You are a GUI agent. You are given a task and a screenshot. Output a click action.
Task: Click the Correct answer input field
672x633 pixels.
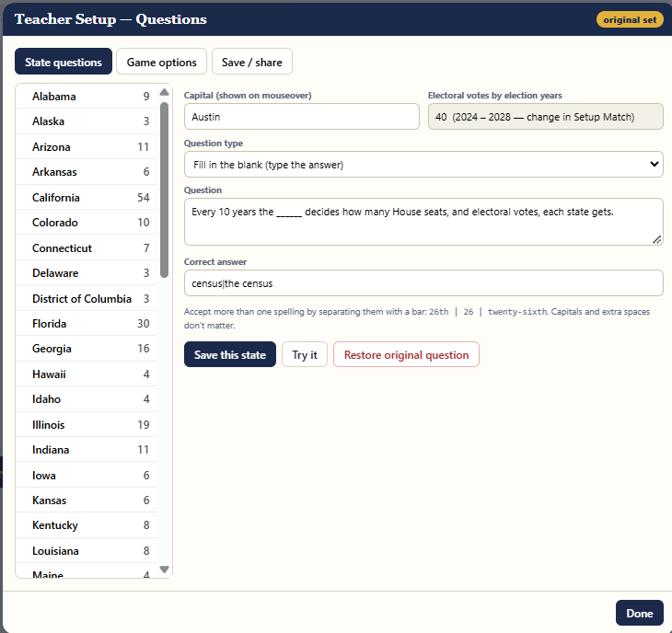(423, 283)
